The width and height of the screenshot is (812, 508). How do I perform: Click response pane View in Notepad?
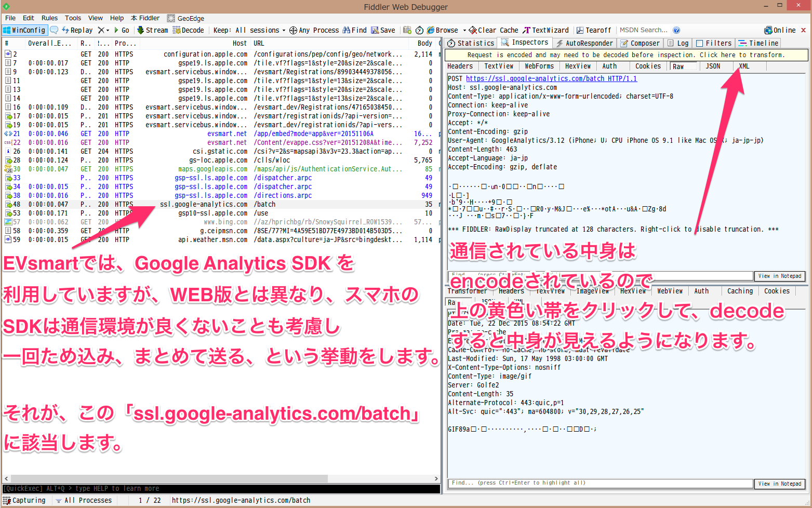[x=780, y=484]
